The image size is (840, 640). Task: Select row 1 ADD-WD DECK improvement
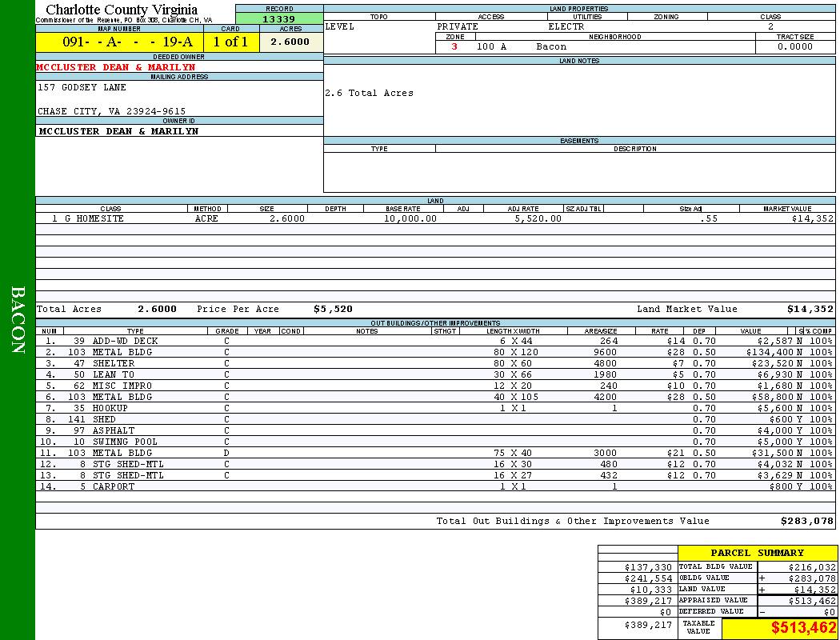click(x=125, y=341)
